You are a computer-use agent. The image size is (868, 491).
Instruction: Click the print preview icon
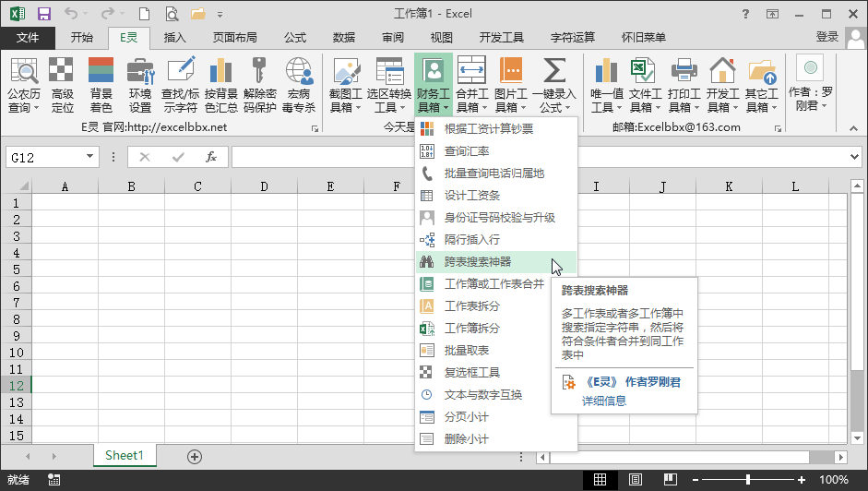[172, 14]
